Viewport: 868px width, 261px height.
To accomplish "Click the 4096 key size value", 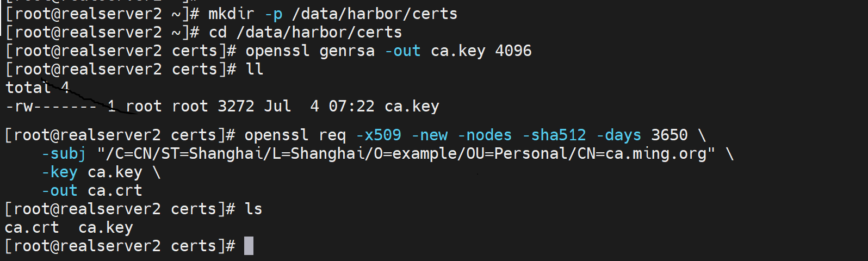I will pos(513,51).
